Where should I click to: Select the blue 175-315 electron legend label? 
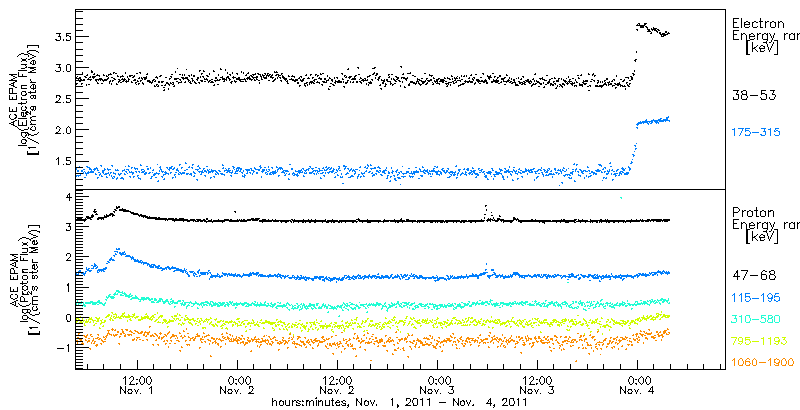(756, 133)
